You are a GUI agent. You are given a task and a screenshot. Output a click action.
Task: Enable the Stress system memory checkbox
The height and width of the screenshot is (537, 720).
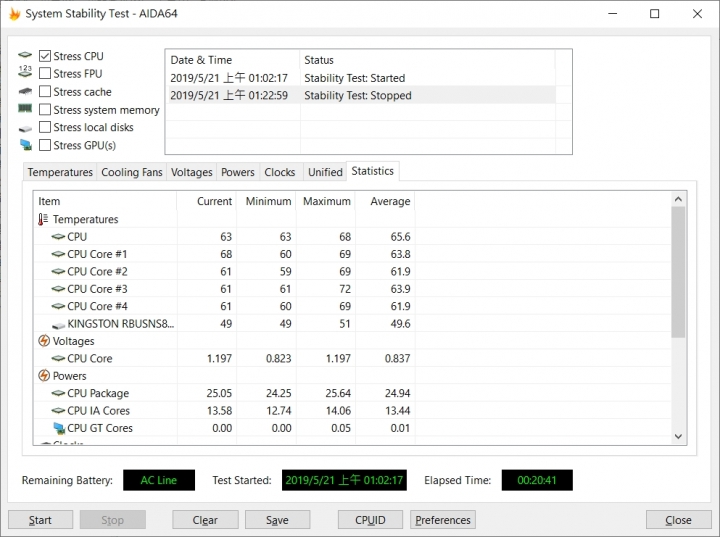[45, 109]
